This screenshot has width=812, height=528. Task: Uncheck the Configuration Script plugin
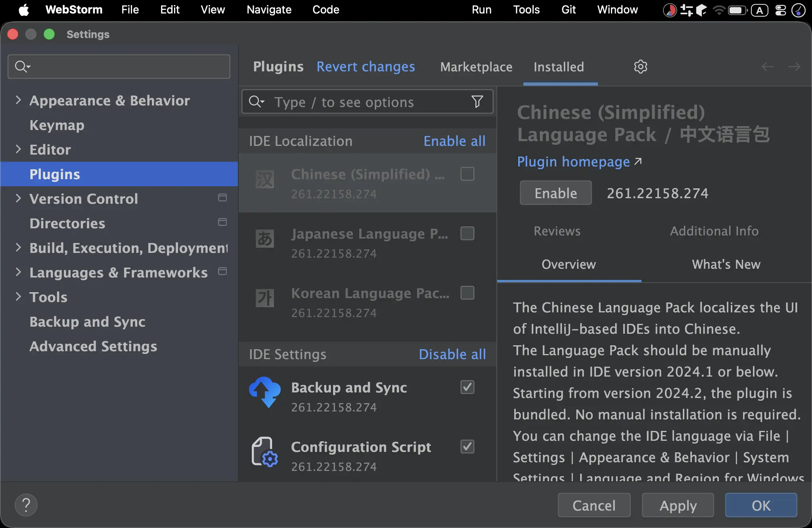467,446
